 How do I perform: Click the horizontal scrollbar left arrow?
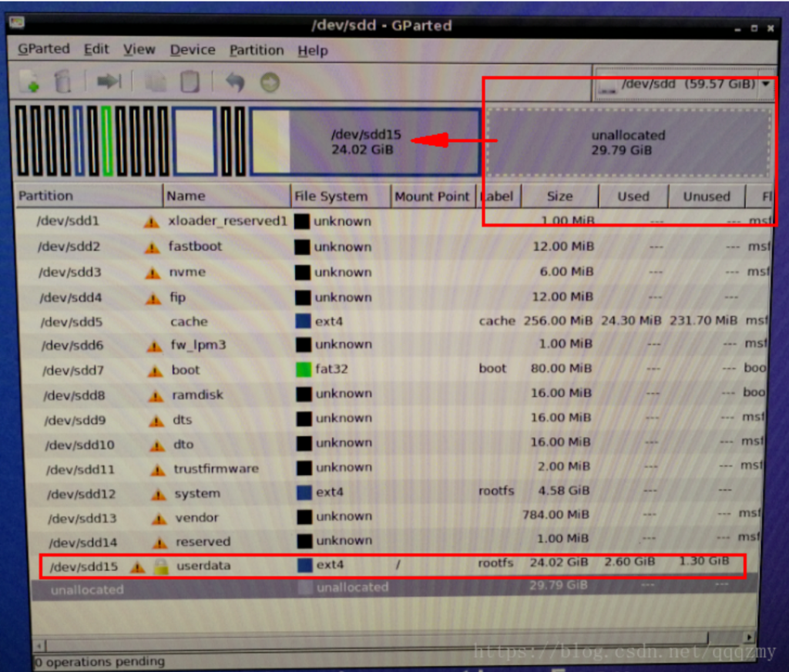[39, 645]
